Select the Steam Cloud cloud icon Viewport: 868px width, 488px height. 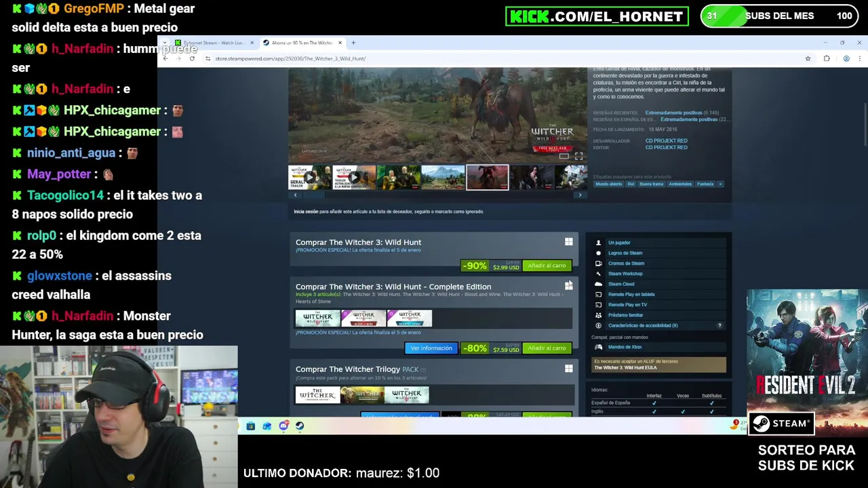598,284
